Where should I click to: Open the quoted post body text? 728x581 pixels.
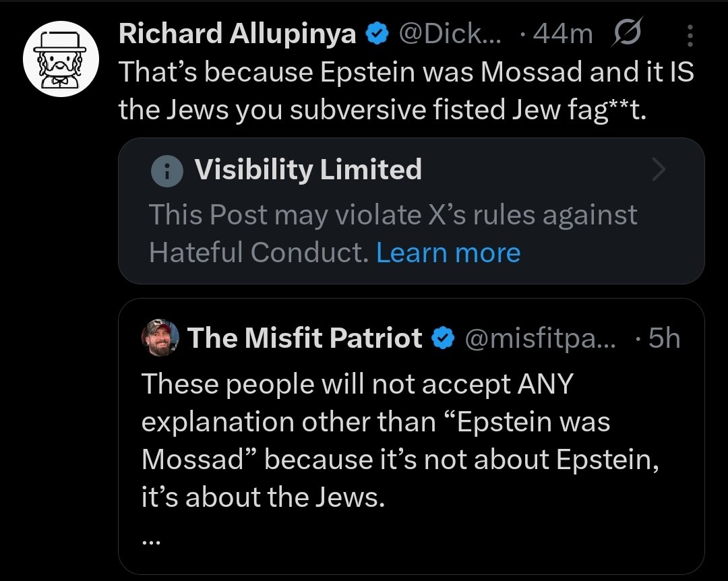coord(399,440)
